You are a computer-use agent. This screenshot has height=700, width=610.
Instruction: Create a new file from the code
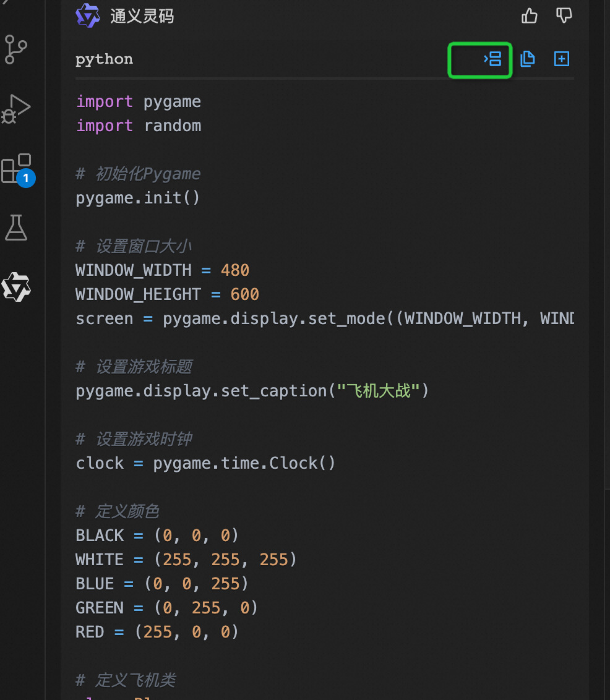(562, 59)
